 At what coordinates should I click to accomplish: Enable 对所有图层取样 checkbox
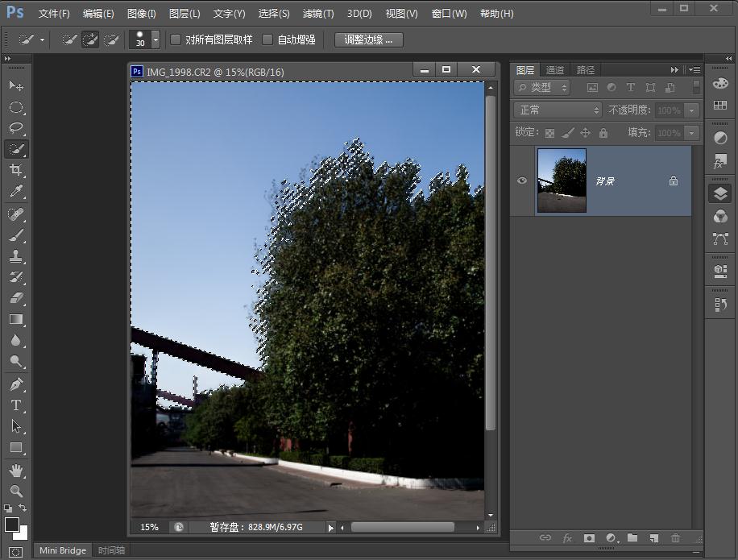coord(176,39)
